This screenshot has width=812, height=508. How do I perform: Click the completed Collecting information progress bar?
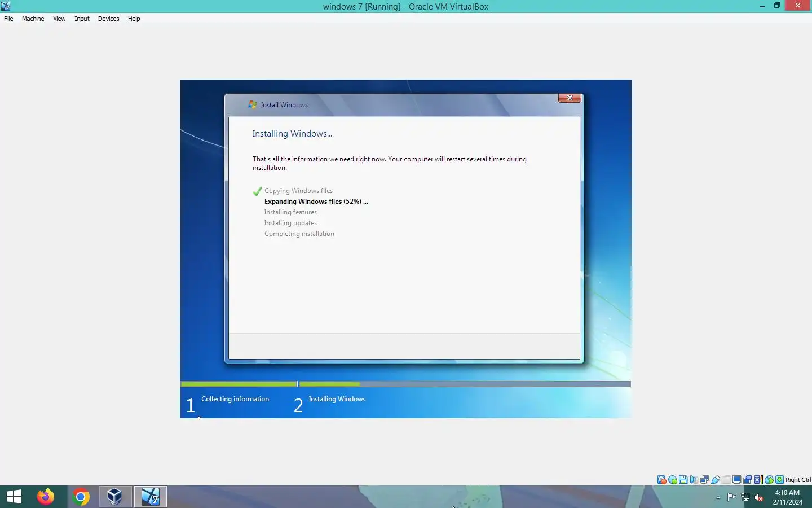click(x=239, y=384)
